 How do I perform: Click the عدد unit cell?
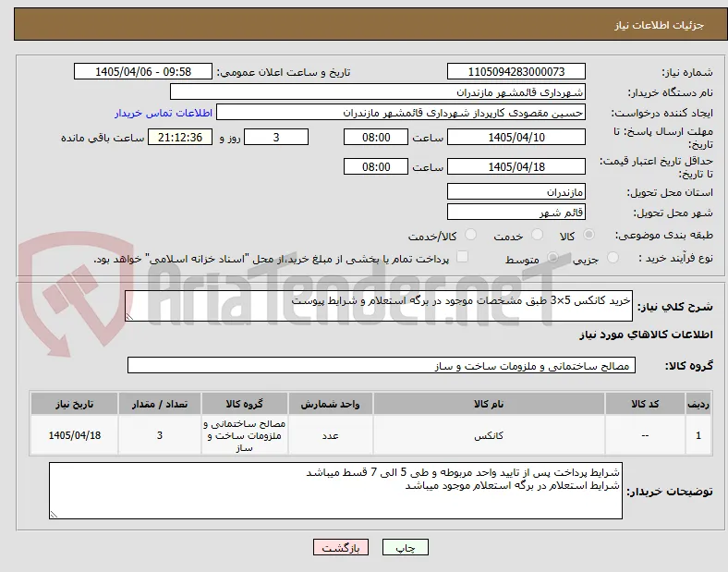tap(330, 435)
